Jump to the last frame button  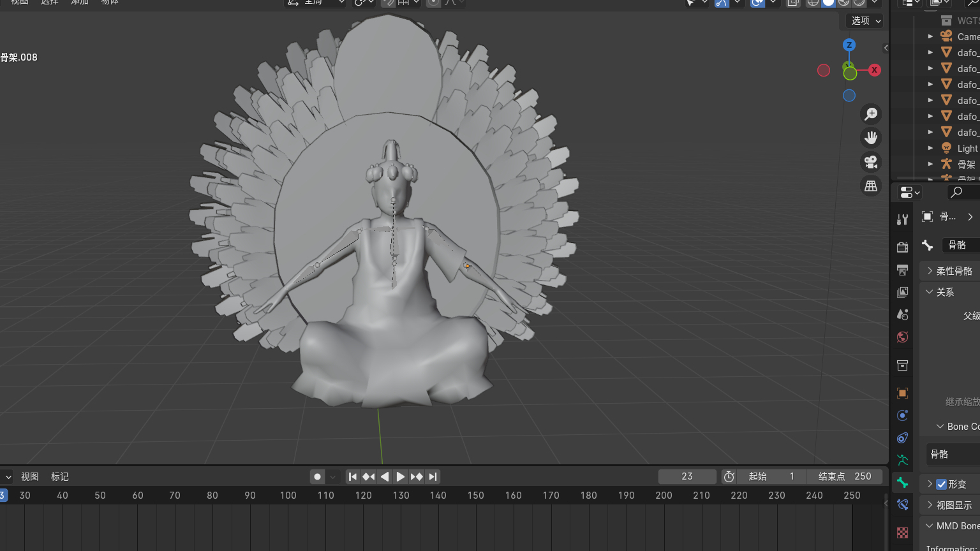[x=433, y=477]
